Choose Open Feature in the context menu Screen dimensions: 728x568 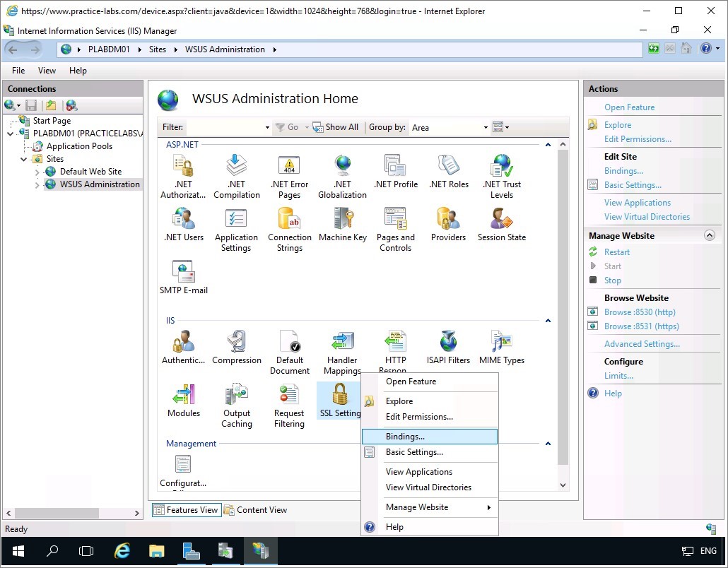[x=430, y=381]
